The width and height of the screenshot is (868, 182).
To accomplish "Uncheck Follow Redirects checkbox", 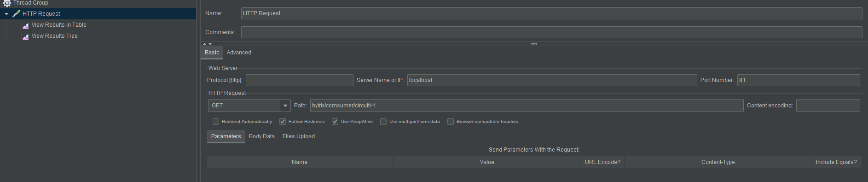I will (x=283, y=122).
